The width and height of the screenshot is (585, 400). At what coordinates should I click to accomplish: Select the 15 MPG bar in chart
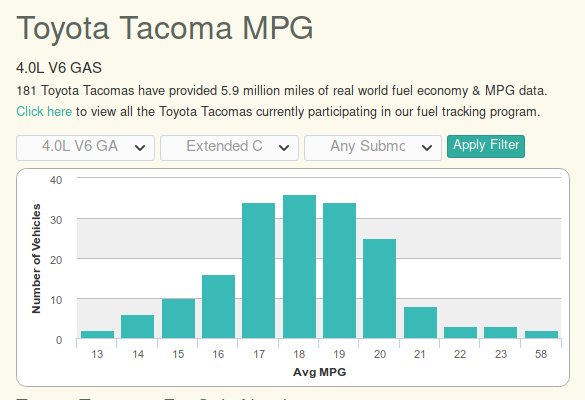[x=178, y=319]
